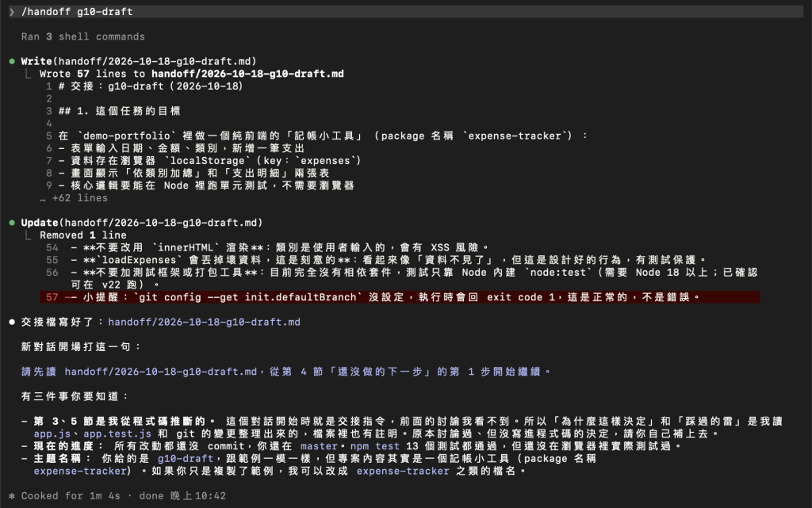This screenshot has width=812, height=508.
Task: Select the red removed diff line 57
Action: click(x=400, y=297)
